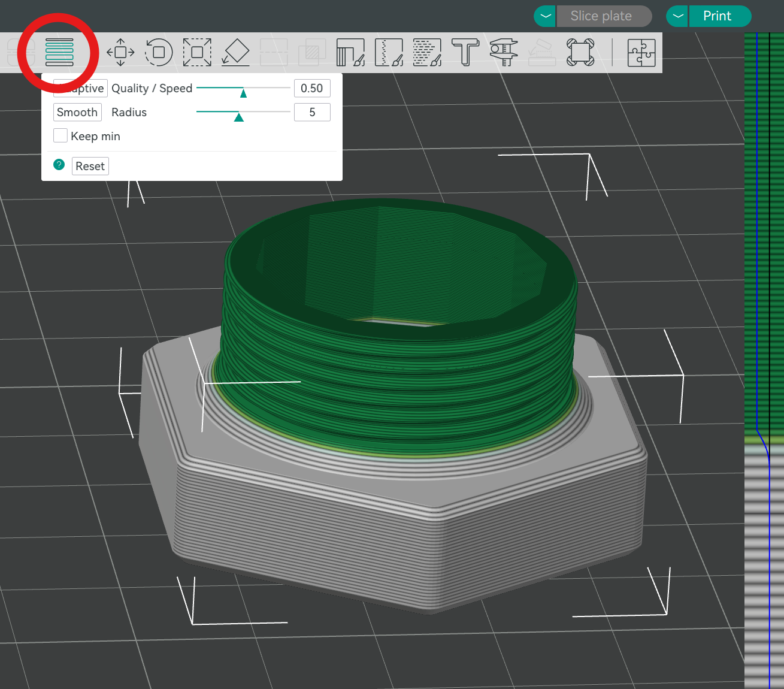Viewport: 784px width, 689px height.
Task: Click the Smooth button
Action: (x=77, y=113)
